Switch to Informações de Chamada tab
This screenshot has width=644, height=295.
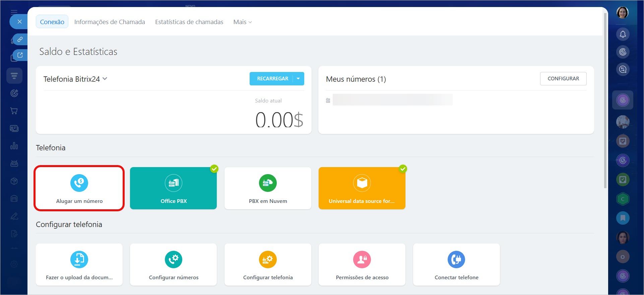point(110,22)
